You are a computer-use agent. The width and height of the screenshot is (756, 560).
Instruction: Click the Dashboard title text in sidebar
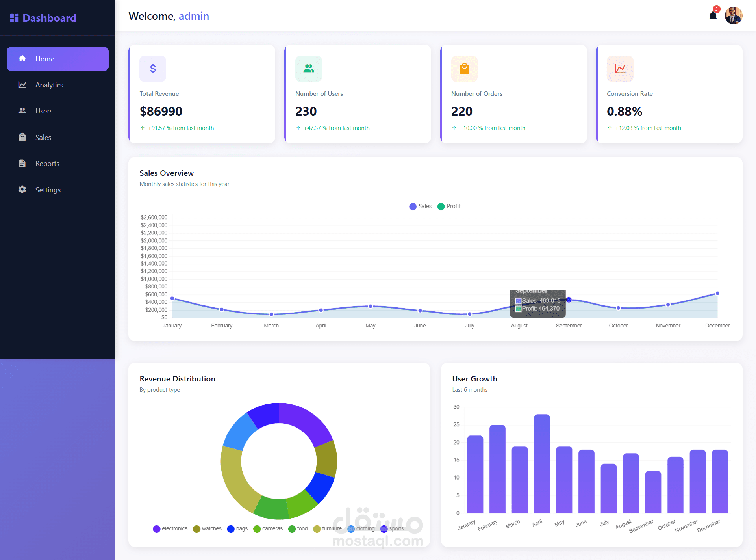49,18
